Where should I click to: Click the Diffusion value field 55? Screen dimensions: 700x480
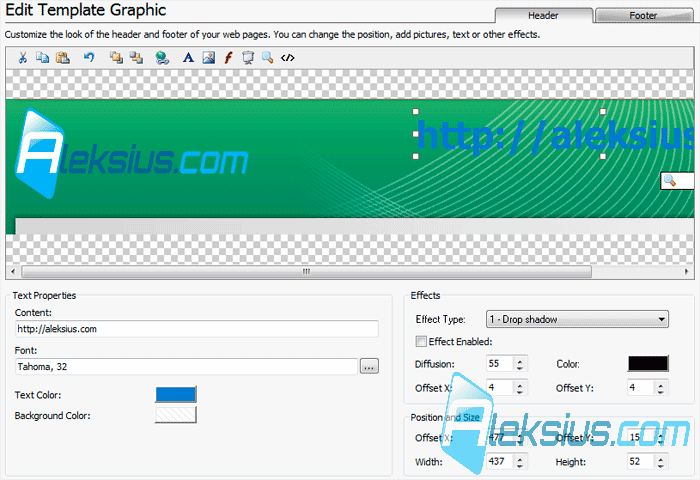[500, 363]
